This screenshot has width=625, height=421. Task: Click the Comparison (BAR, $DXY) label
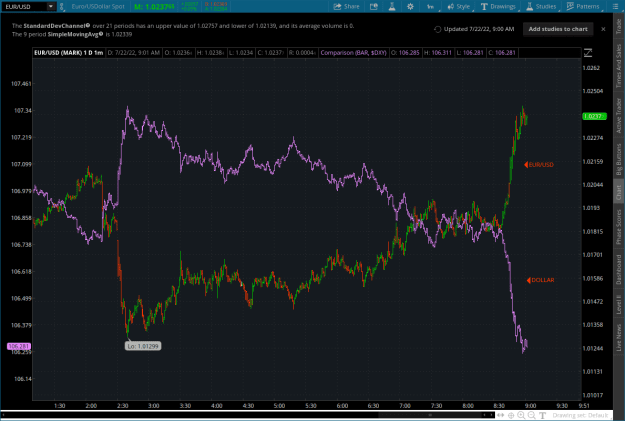click(354, 53)
